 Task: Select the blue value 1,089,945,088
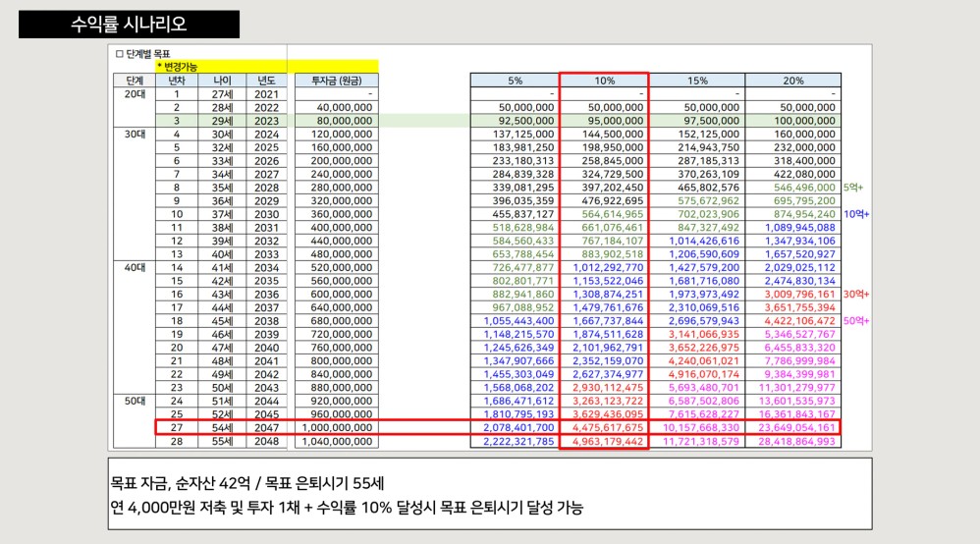[x=800, y=228]
